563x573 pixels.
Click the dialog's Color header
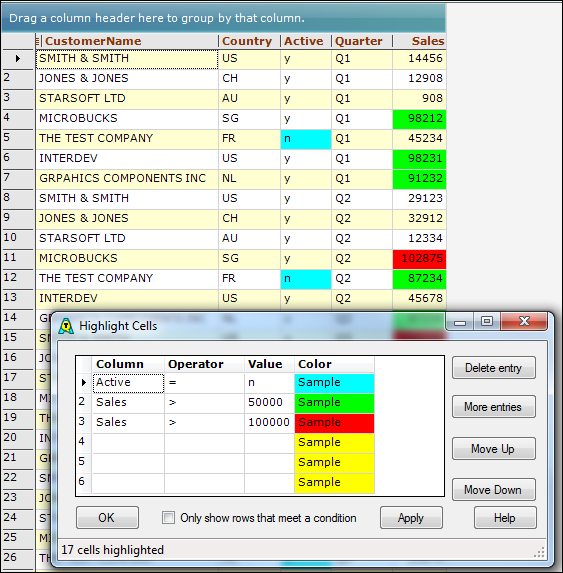pyautogui.click(x=334, y=364)
